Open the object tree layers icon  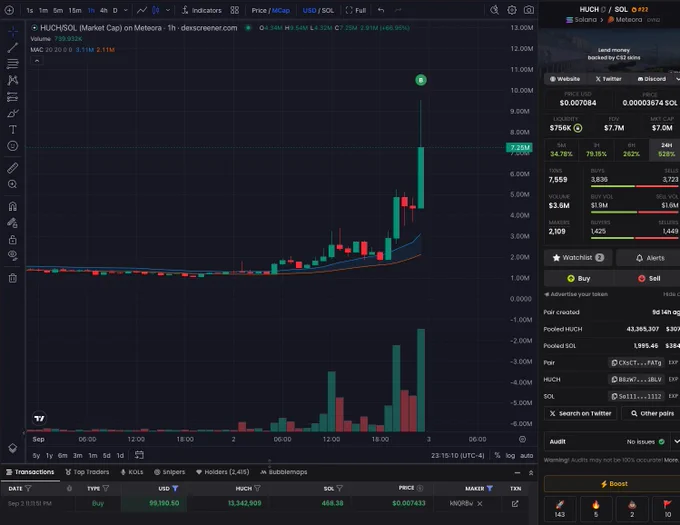tap(13, 448)
